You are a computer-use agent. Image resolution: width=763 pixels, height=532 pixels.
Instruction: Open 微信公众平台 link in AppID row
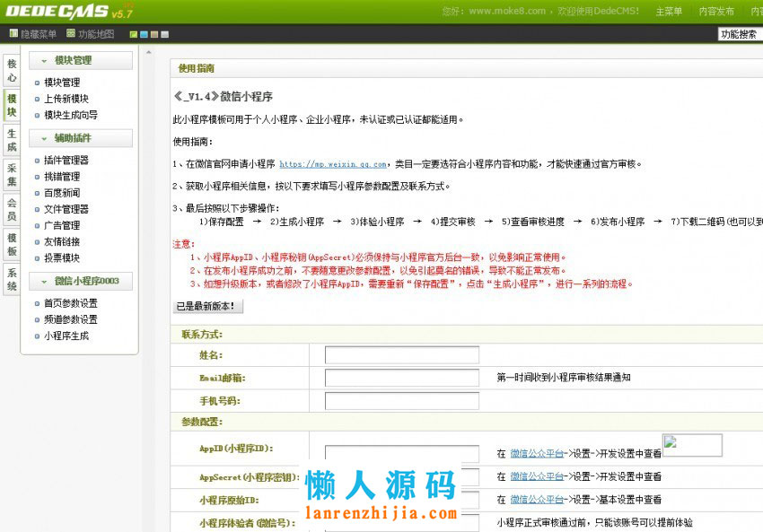(537, 454)
